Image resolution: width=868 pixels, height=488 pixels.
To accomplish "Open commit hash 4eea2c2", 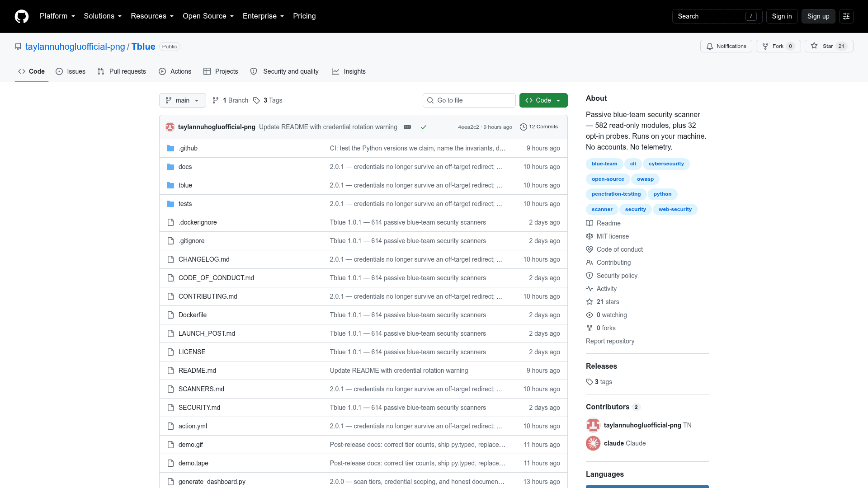I will pos(468,127).
